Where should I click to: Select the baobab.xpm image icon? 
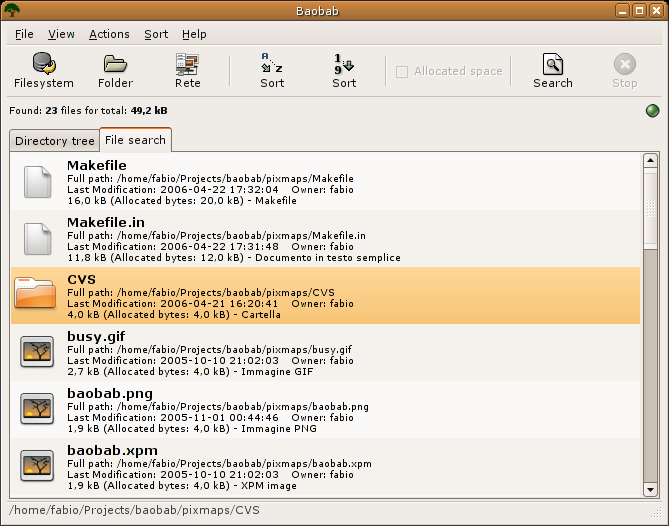[x=37, y=465]
